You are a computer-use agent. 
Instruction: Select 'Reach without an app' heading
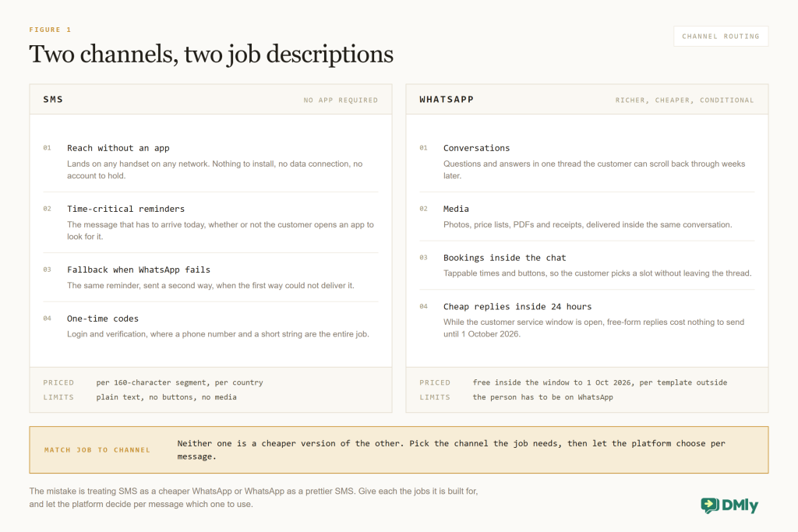pos(118,148)
